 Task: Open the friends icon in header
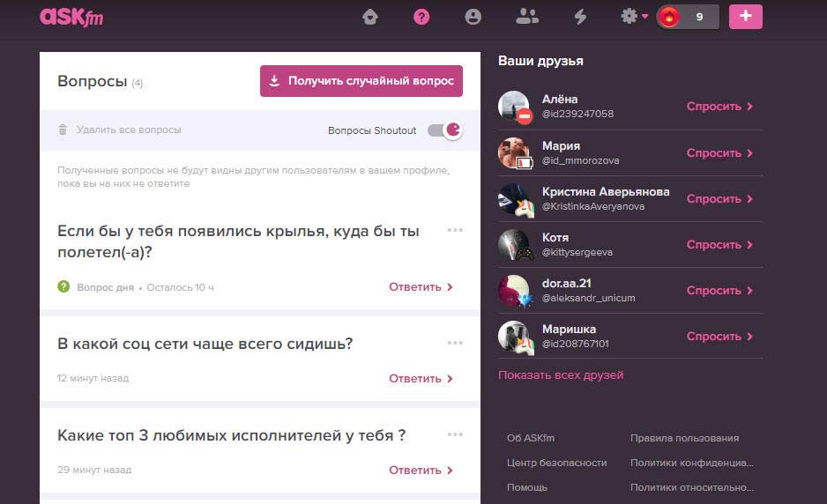point(526,17)
